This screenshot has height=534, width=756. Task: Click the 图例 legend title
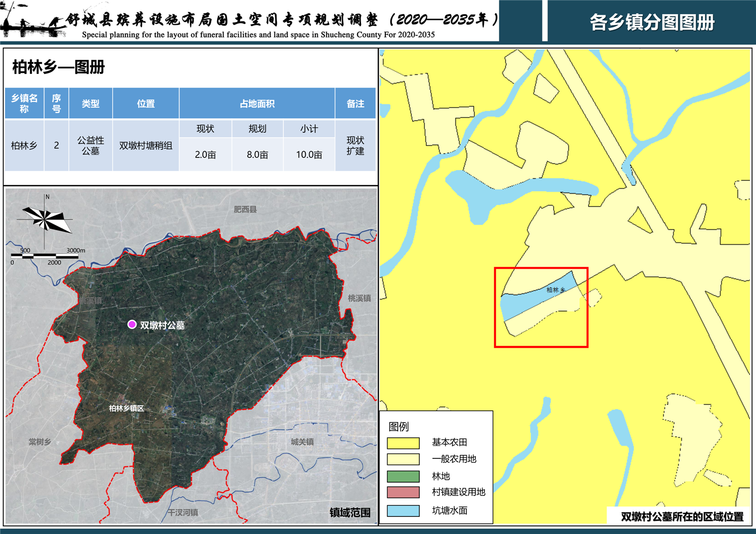[399, 426]
